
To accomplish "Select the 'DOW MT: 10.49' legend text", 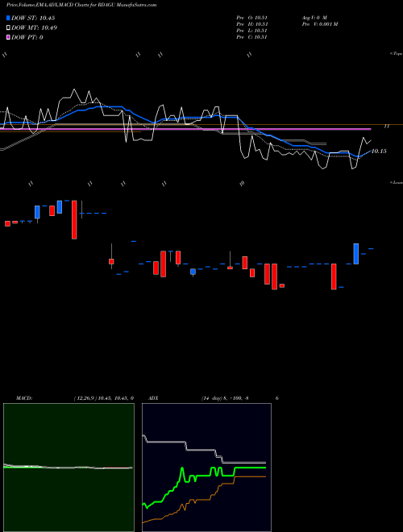I will (x=34, y=28).
